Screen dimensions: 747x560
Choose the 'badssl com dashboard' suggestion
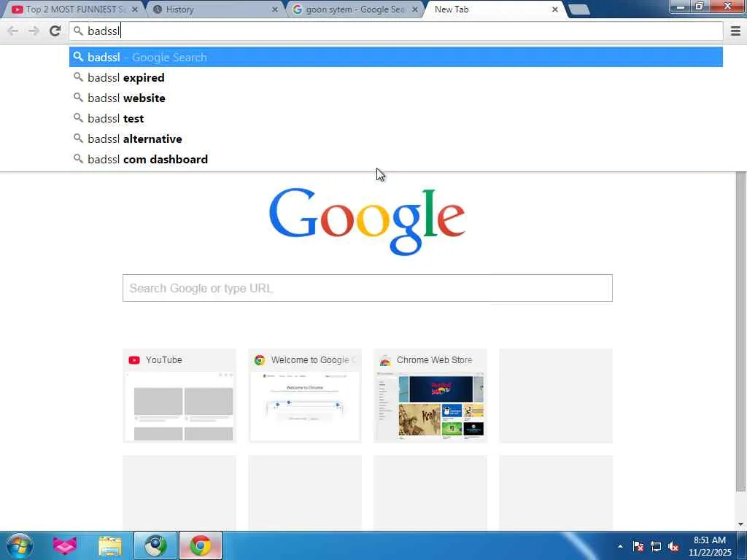396,159
